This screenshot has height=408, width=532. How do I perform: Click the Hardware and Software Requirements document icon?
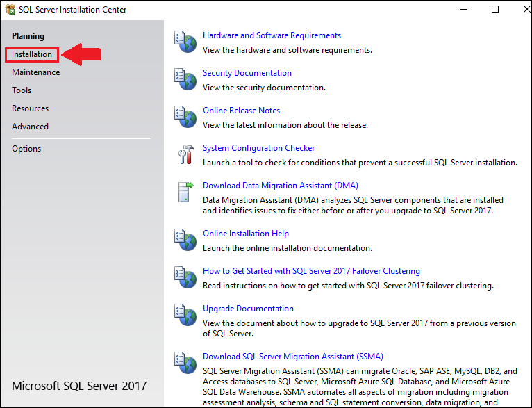tap(185, 42)
